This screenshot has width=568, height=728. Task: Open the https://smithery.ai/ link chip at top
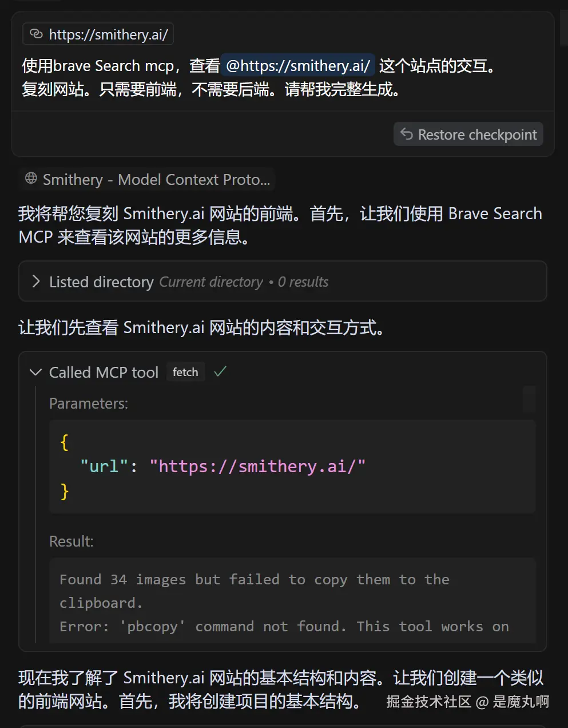point(98,34)
